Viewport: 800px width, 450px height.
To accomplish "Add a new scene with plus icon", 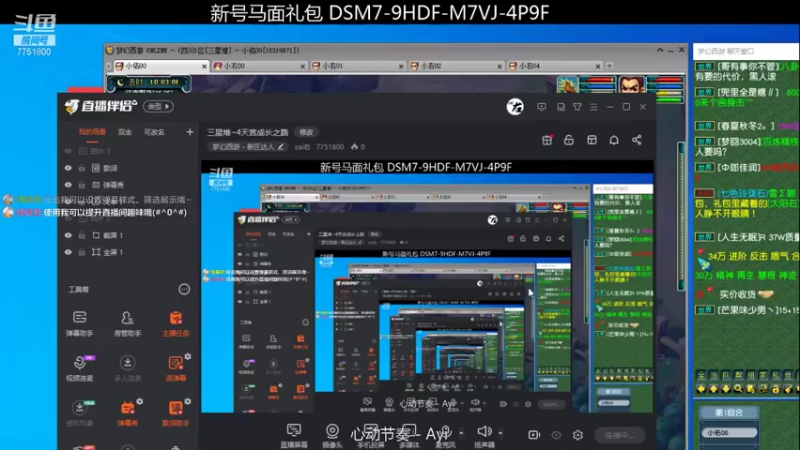I will point(189,132).
